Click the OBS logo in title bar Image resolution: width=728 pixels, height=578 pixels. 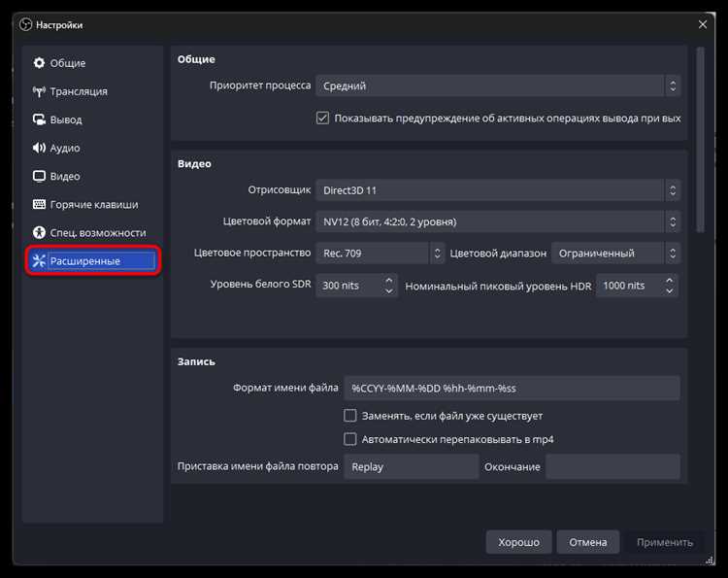pyautogui.click(x=26, y=24)
